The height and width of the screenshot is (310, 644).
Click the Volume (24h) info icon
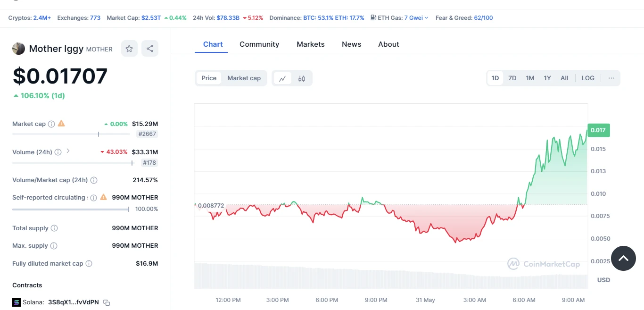[58, 152]
